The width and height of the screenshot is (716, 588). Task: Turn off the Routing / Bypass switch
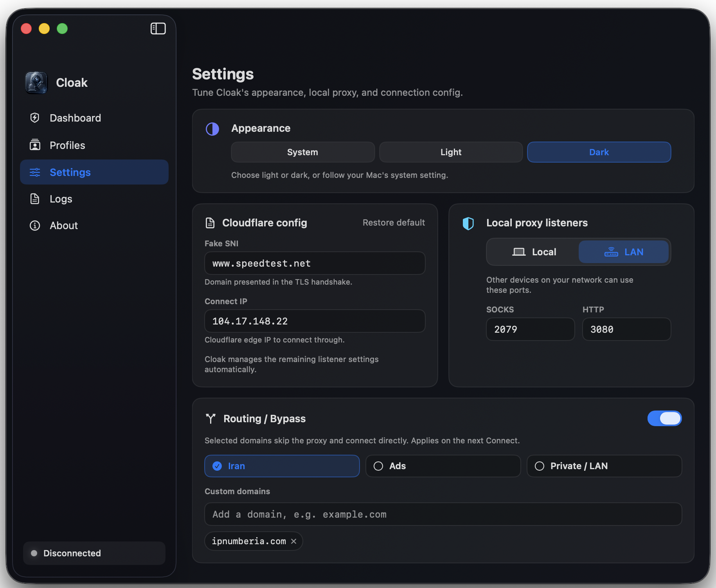[x=664, y=418]
